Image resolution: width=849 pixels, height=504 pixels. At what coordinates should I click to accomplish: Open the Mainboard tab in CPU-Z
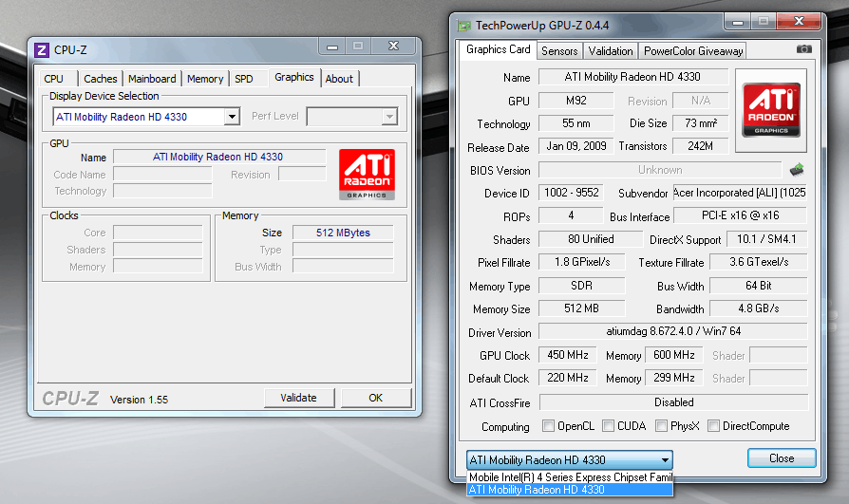(152, 79)
